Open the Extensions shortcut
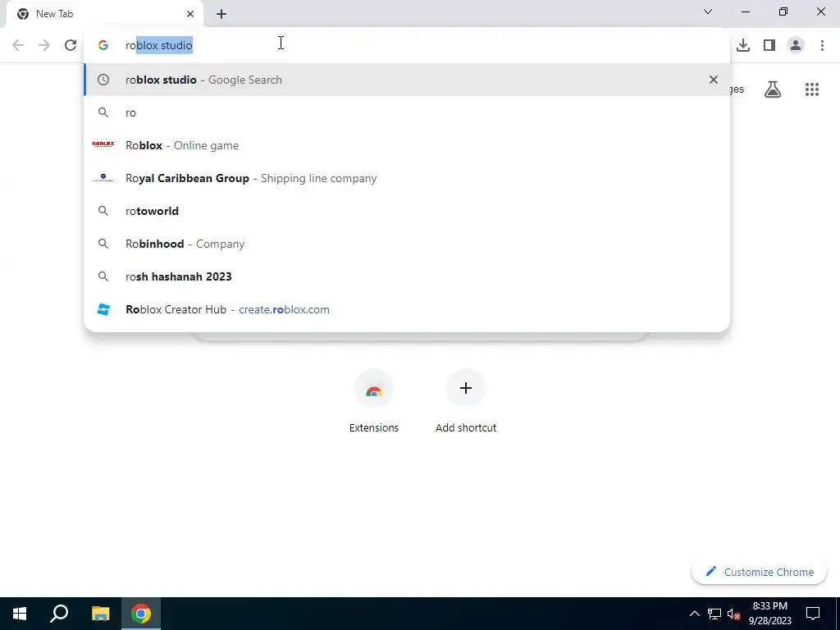This screenshot has width=840, height=630. (374, 402)
